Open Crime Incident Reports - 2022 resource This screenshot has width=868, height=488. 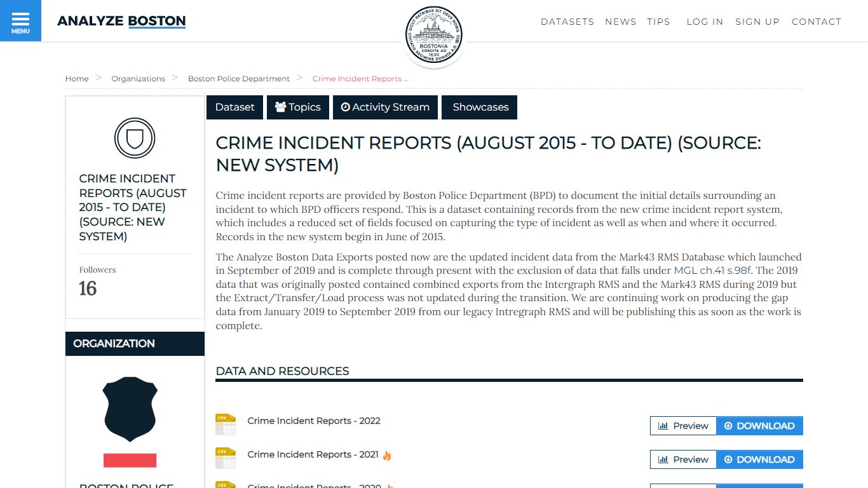(x=314, y=421)
